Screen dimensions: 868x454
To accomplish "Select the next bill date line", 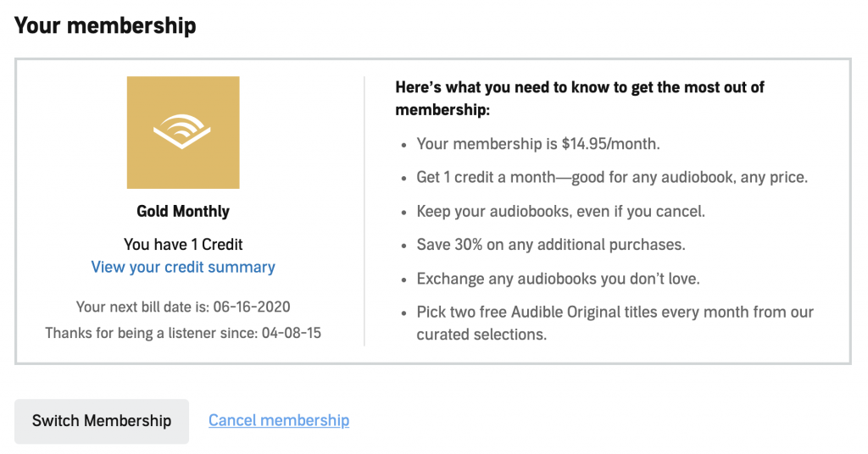I will (x=183, y=307).
